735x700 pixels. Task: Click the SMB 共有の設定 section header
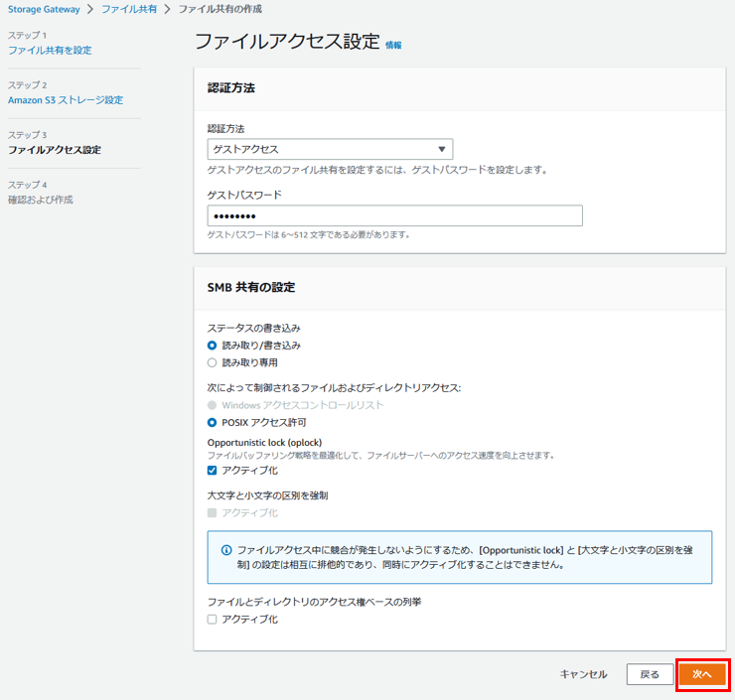click(251, 287)
